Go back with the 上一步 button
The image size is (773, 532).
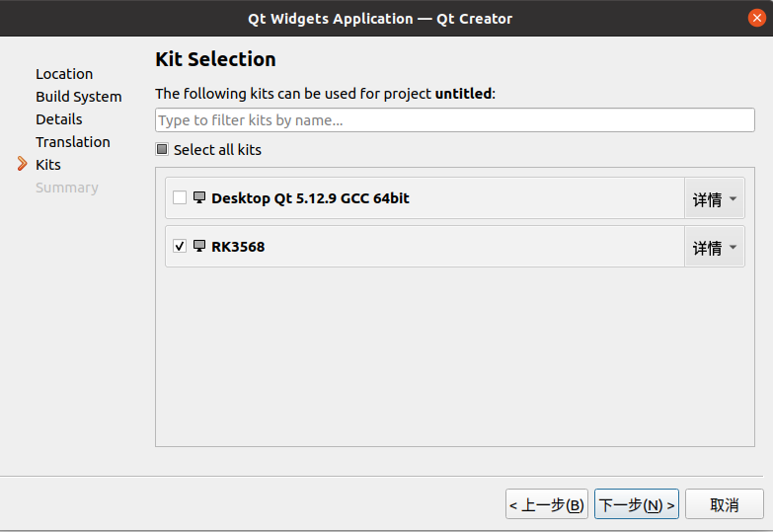pos(547,504)
